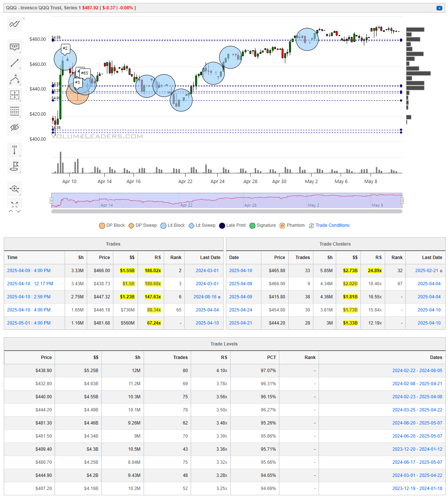Toggle the Phantom legend series
The width and height of the screenshot is (448, 499).
pos(292,225)
